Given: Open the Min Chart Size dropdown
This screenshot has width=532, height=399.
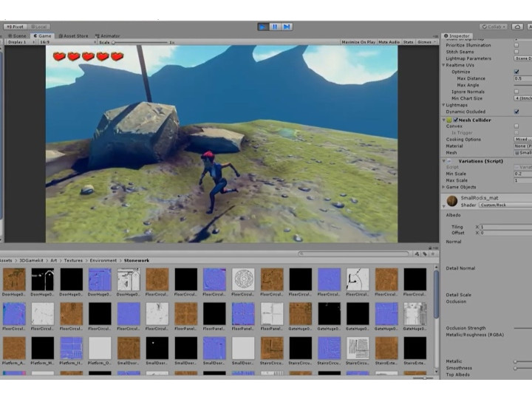Looking at the screenshot, I should click(523, 98).
